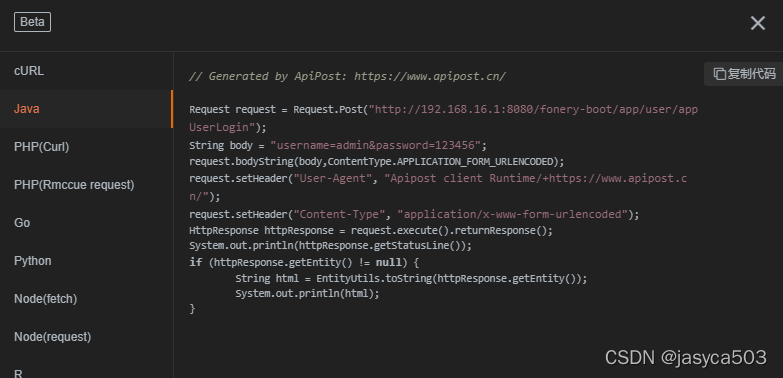Select the Java language tab
Image resolution: width=783 pixels, height=378 pixels.
coord(86,109)
